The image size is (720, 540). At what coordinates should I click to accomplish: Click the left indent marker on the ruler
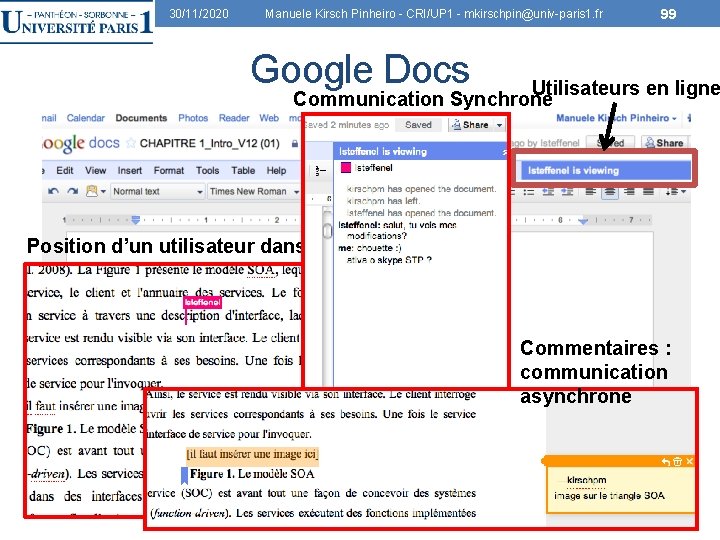pyautogui.click(x=135, y=220)
